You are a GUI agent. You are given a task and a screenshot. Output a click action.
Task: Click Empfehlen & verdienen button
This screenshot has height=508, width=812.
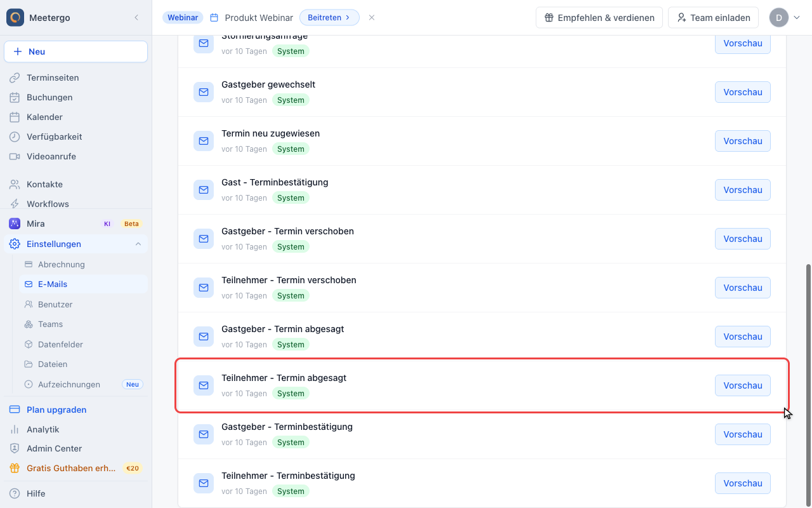point(599,18)
